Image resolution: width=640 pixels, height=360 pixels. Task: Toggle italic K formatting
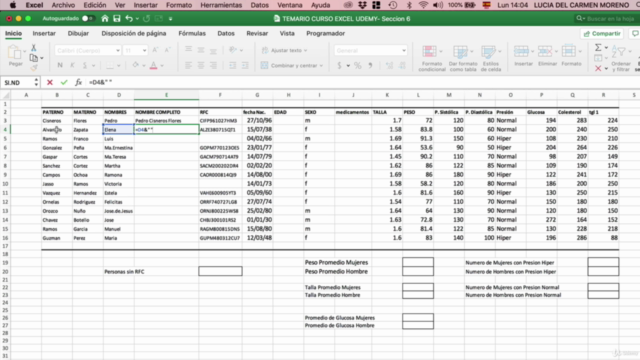(72, 65)
